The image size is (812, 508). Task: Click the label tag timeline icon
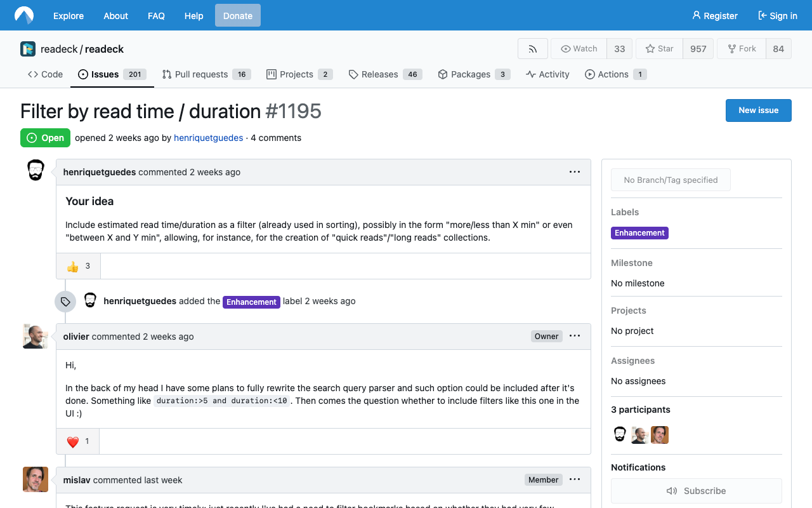tap(65, 302)
